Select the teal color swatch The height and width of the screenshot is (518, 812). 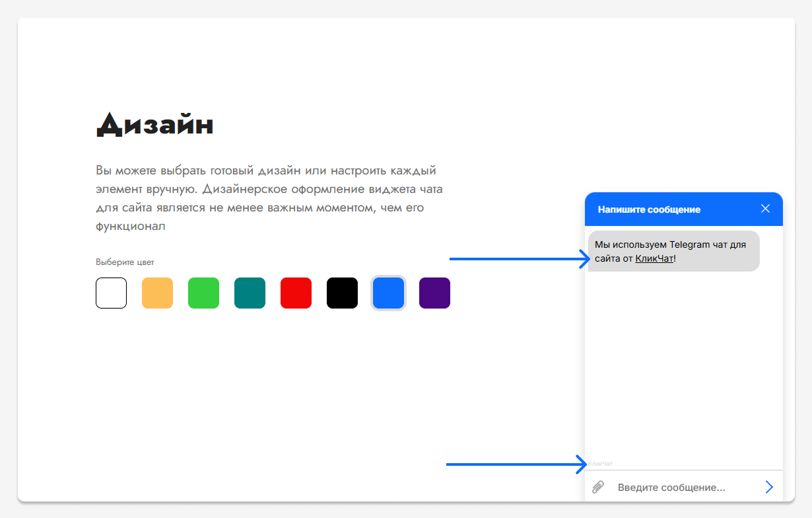(250, 293)
